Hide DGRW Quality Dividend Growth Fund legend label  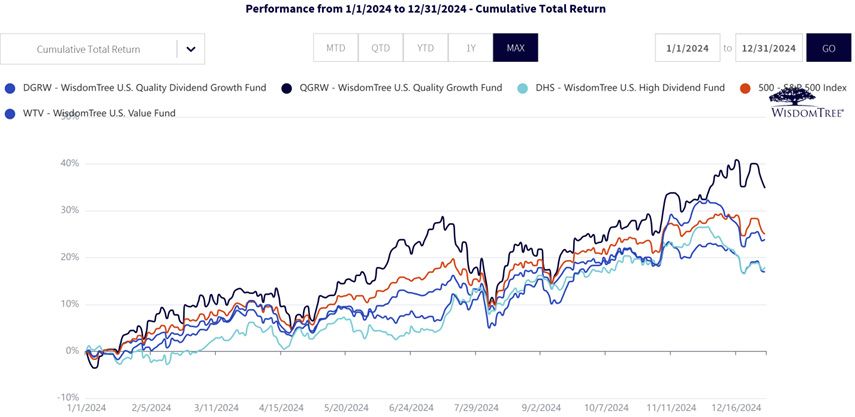[144, 88]
